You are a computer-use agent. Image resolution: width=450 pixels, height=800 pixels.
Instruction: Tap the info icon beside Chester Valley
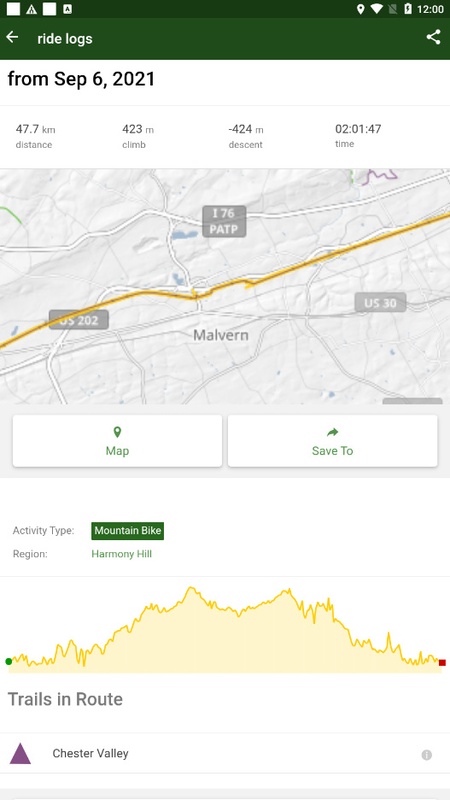427,755
